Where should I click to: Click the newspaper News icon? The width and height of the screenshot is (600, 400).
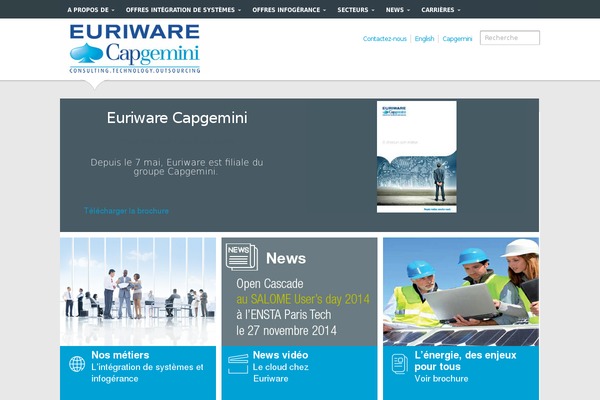pyautogui.click(x=241, y=257)
